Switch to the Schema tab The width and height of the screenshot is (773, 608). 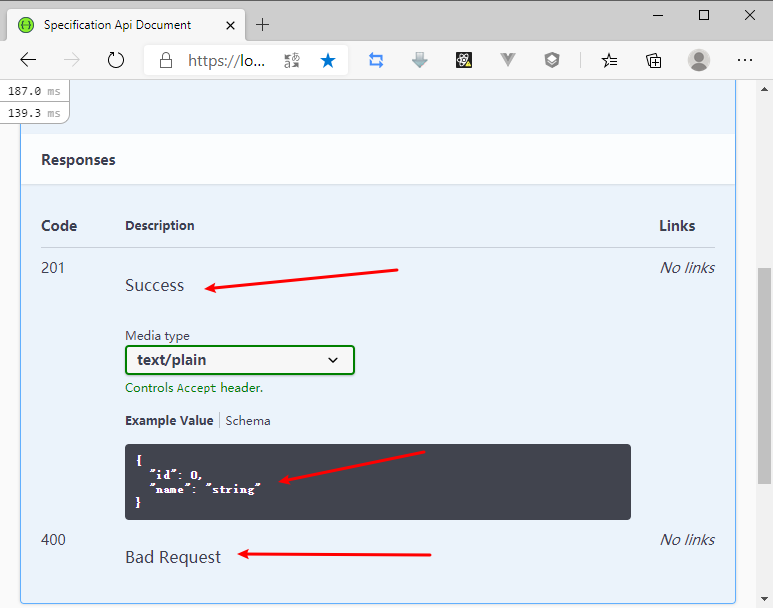pyautogui.click(x=248, y=421)
